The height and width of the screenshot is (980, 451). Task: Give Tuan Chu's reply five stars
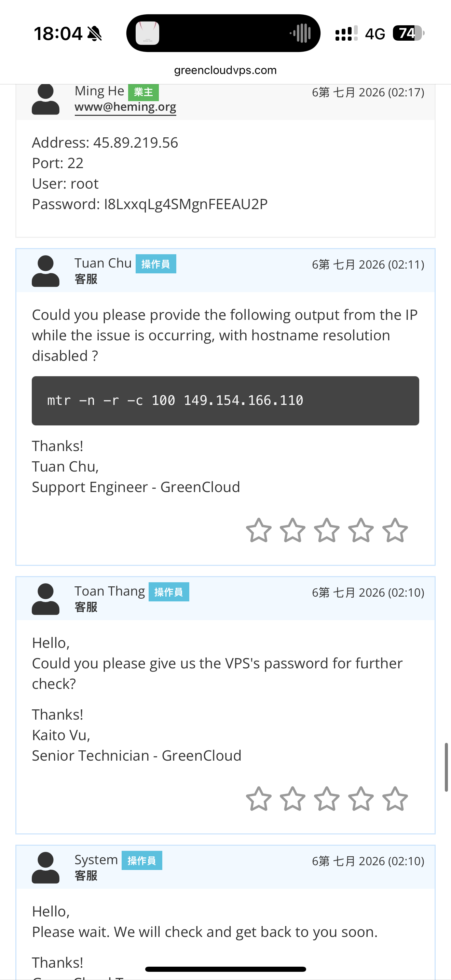(395, 530)
